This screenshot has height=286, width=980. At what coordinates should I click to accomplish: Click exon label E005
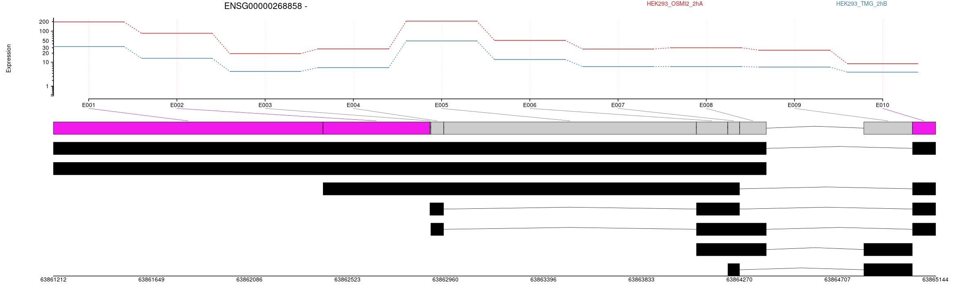(x=441, y=105)
